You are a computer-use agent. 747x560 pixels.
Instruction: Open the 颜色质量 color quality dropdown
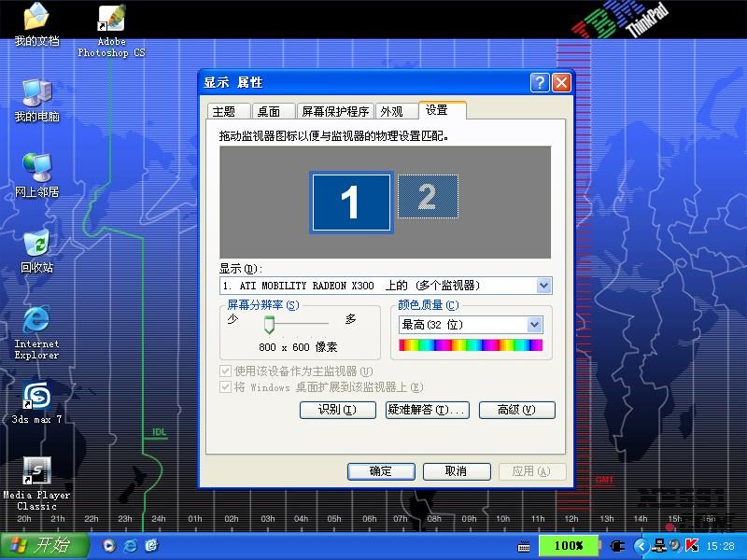coord(534,325)
